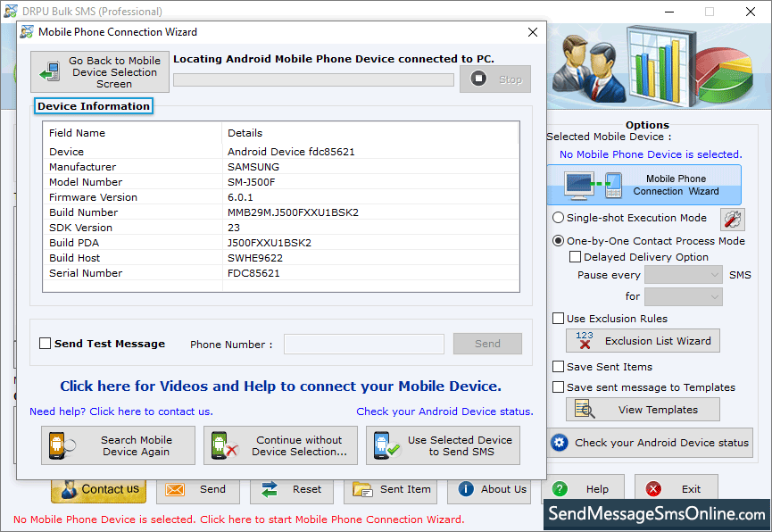Click Continue without Device Selection button
Screen dimensions: 772x532
pyautogui.click(x=280, y=445)
